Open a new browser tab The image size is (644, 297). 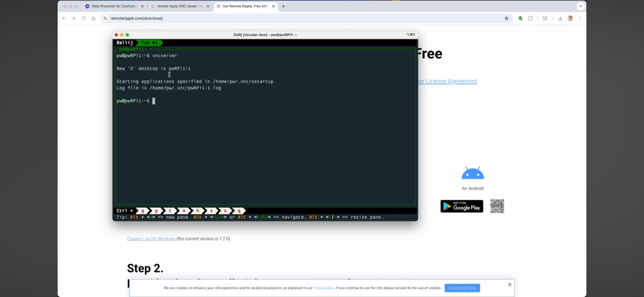(283, 6)
